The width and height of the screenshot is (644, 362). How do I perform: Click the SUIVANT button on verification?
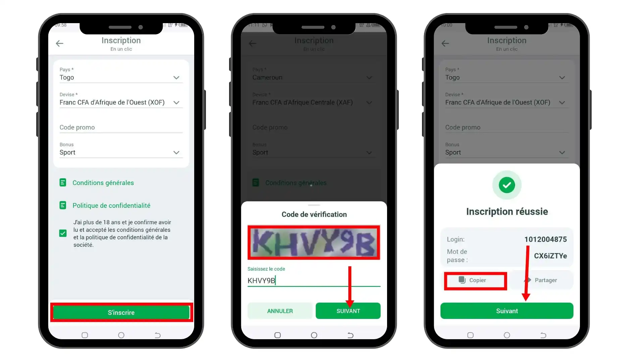pyautogui.click(x=348, y=311)
